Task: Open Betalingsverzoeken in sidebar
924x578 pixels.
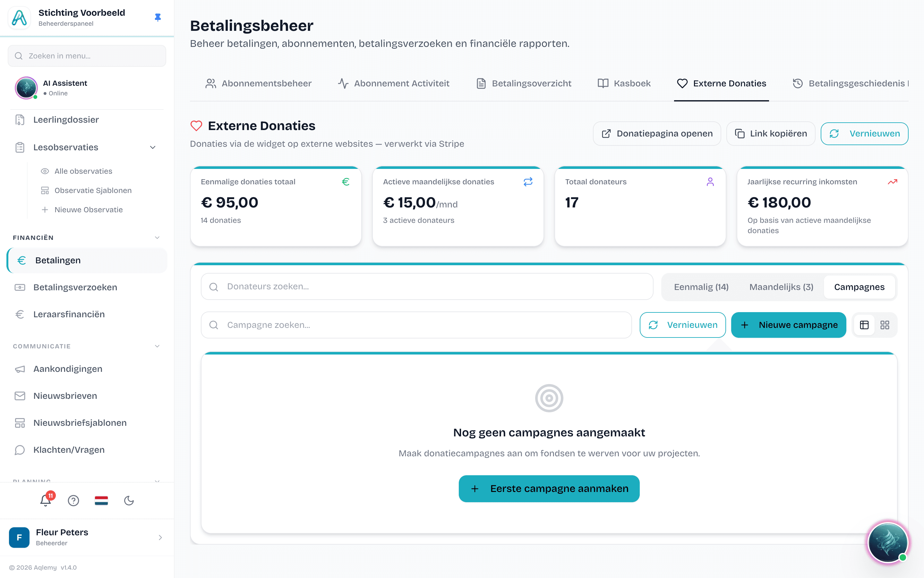Action: coord(87,287)
